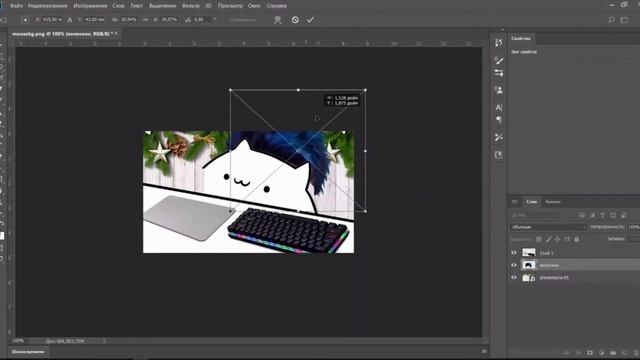Open the Character panel icon
This screenshot has width=640, height=360.
tap(498, 107)
